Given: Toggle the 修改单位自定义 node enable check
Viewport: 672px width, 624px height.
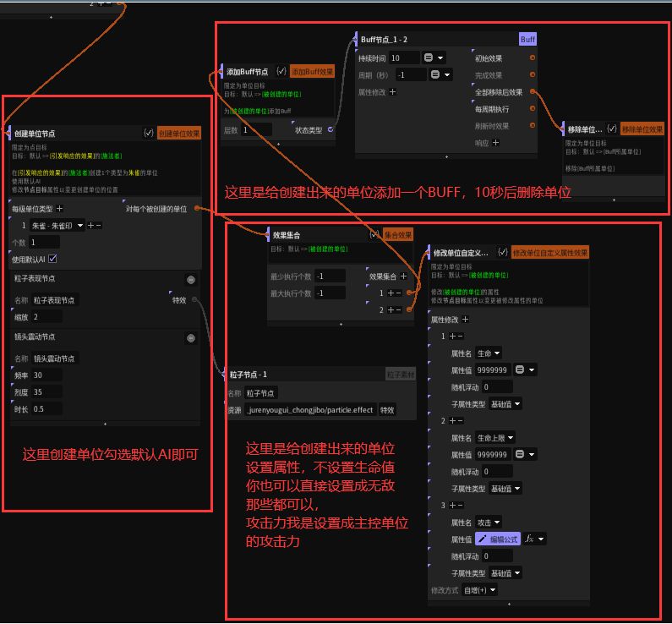Looking at the screenshot, I should tap(503, 253).
